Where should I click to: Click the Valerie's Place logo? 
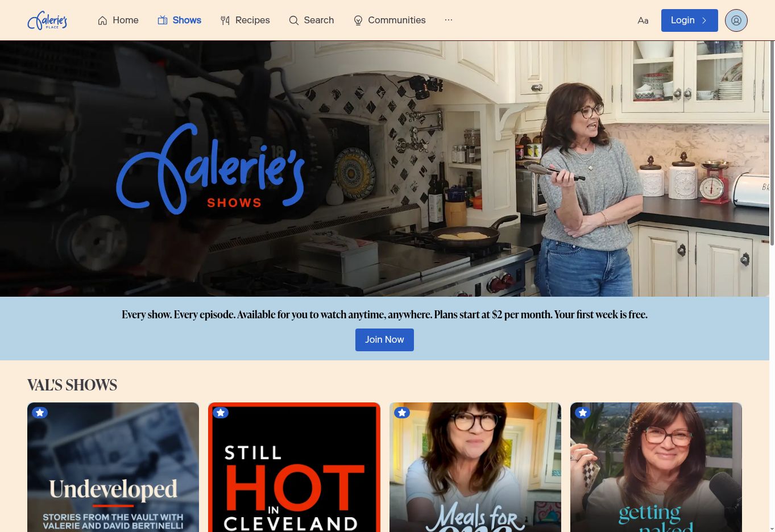(47, 20)
